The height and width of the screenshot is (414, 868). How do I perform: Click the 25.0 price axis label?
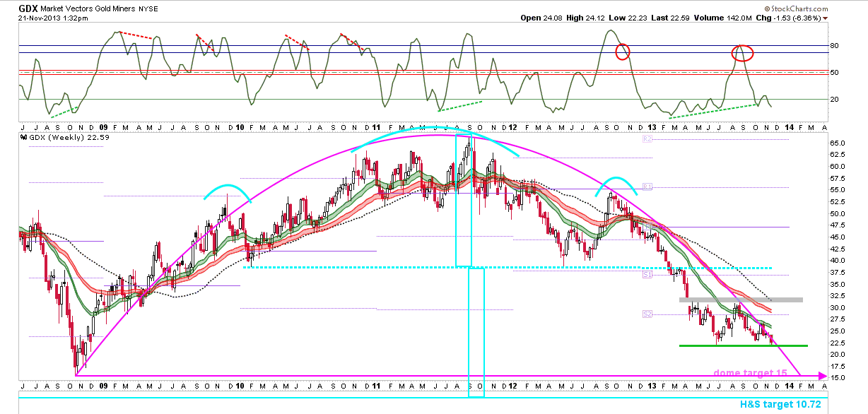click(x=838, y=331)
